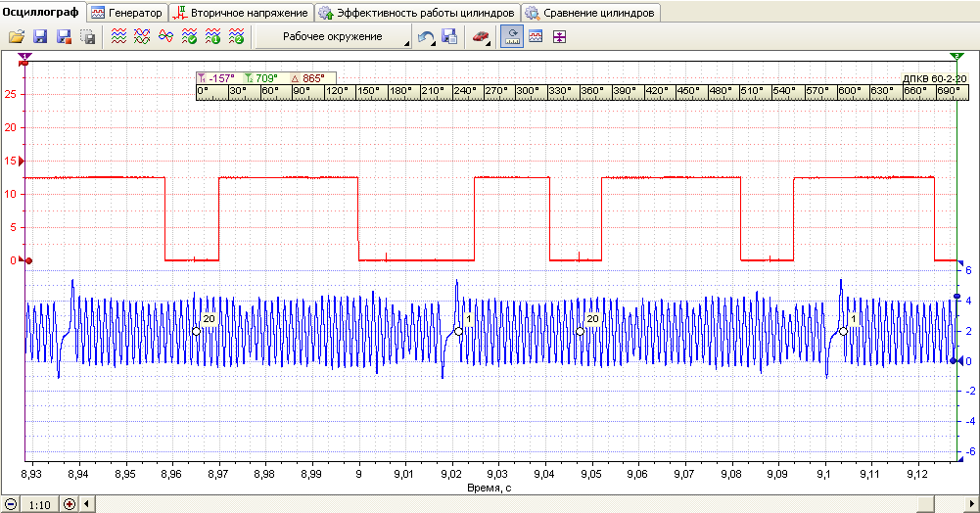Screen dimensions: 980x513
Task: Click the second tooth marker labeled 1
Action: click(x=843, y=331)
